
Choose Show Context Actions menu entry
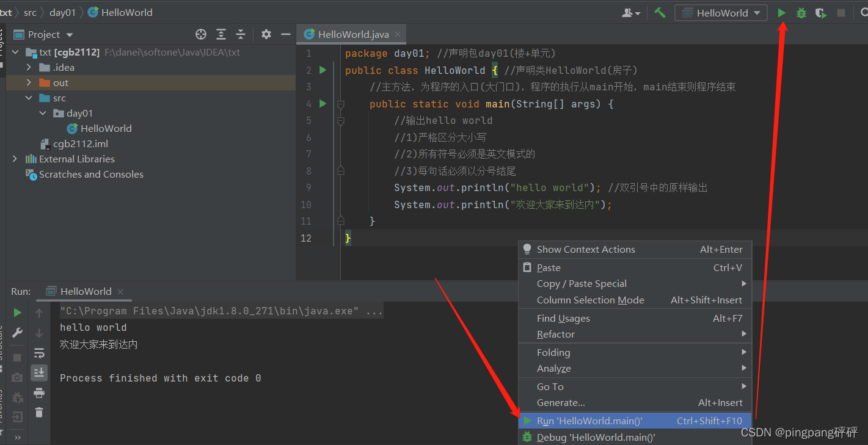click(635, 249)
